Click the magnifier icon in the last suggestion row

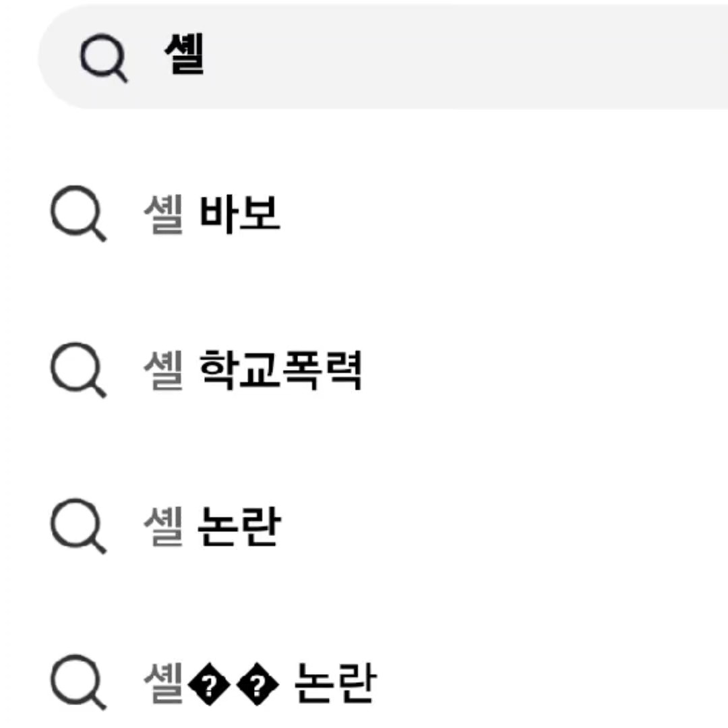coord(78,682)
